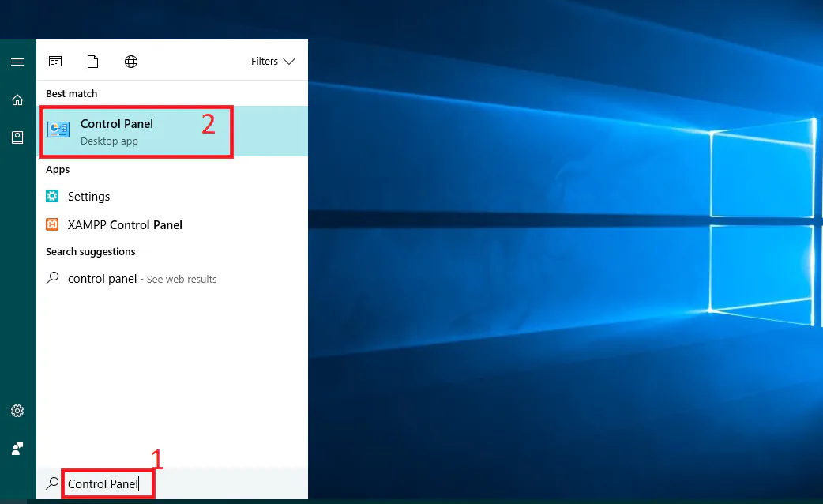Open 'control panel' web search suggestion
Viewport: 823px width, 504px height.
point(172,279)
